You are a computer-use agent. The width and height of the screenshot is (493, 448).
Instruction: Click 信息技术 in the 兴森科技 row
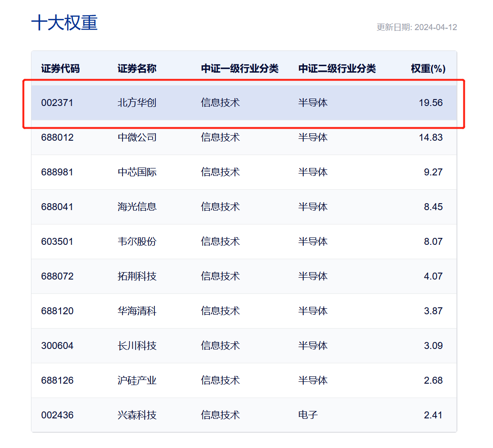(x=221, y=415)
